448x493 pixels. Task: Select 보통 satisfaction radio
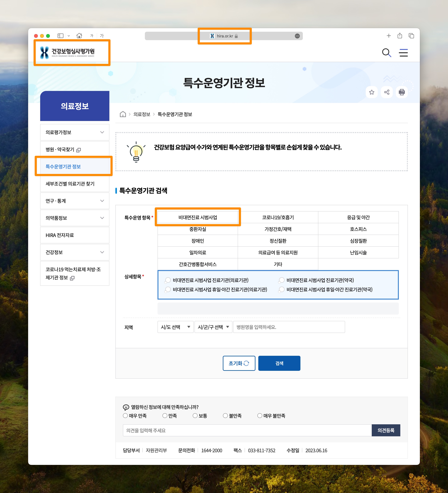coord(195,415)
